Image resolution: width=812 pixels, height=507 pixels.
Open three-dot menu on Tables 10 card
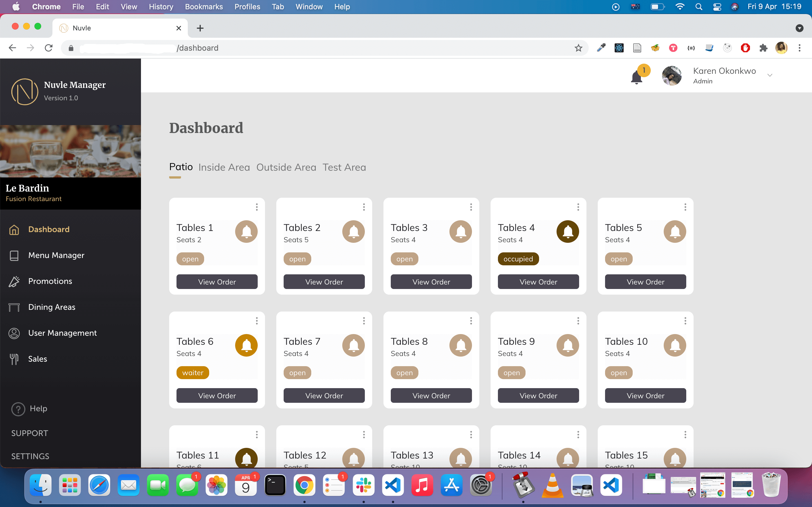[685, 321]
